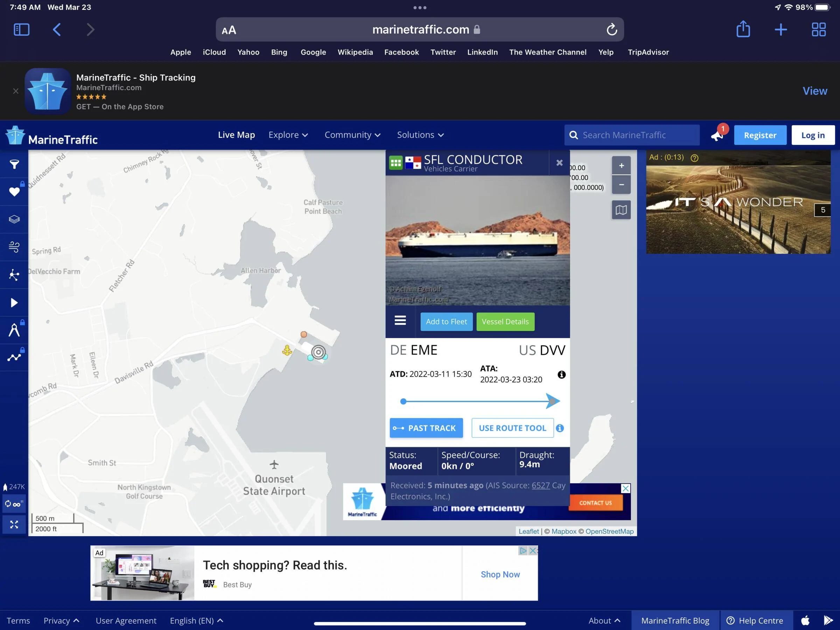Close the SFL CONDUCTOR vessel popup

559,163
